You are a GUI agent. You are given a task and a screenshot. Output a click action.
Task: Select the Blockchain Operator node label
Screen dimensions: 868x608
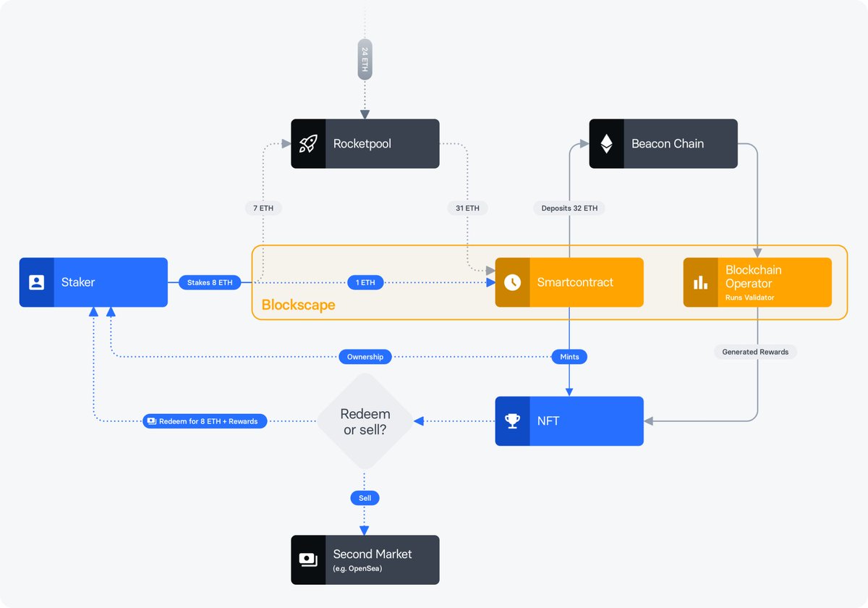coord(754,276)
